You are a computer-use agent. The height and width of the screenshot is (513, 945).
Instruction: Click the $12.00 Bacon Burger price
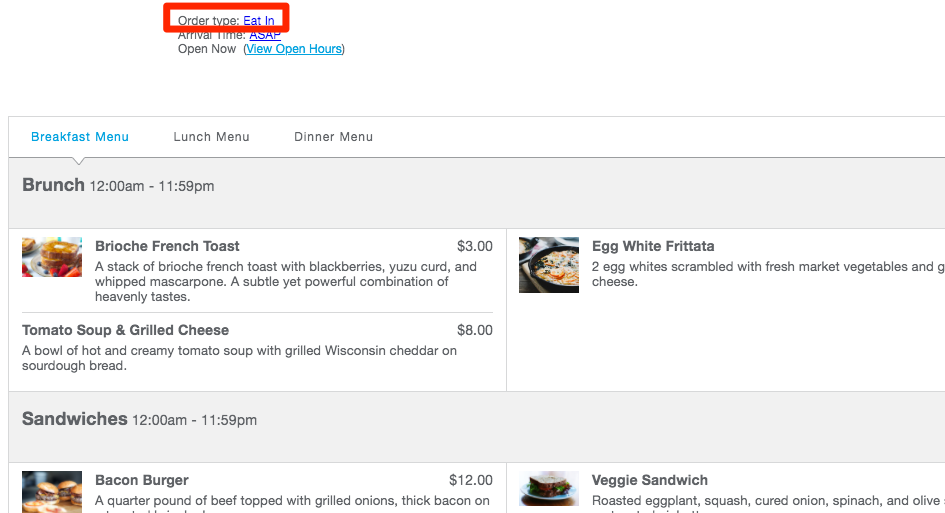tap(471, 480)
